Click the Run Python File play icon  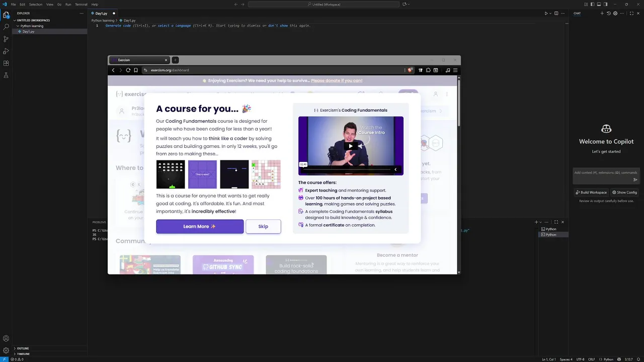click(546, 13)
